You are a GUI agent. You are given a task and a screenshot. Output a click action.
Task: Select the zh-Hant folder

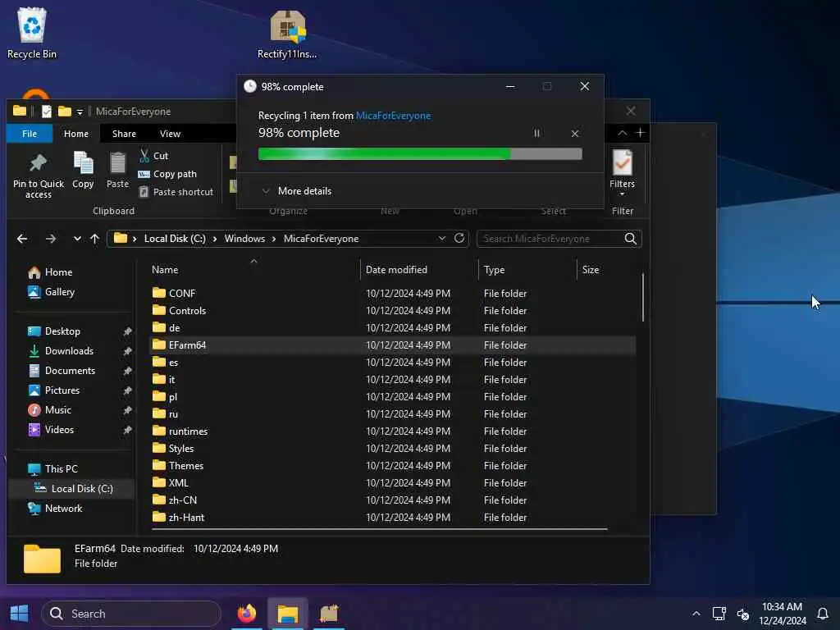(x=392, y=518)
